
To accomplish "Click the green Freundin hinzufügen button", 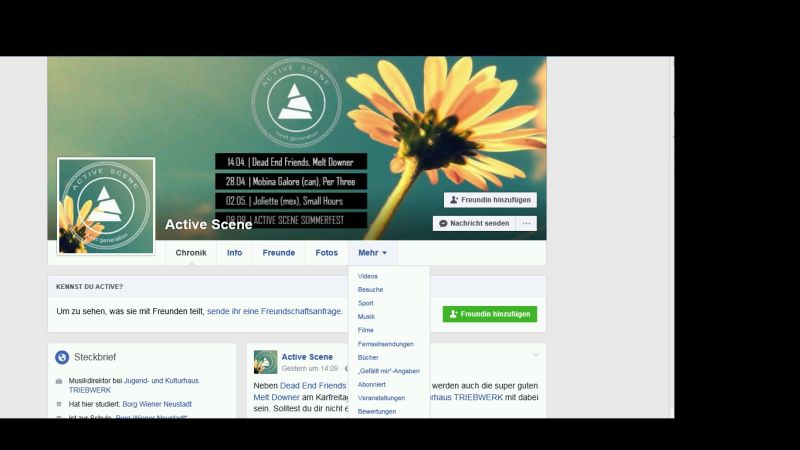I will [x=490, y=314].
